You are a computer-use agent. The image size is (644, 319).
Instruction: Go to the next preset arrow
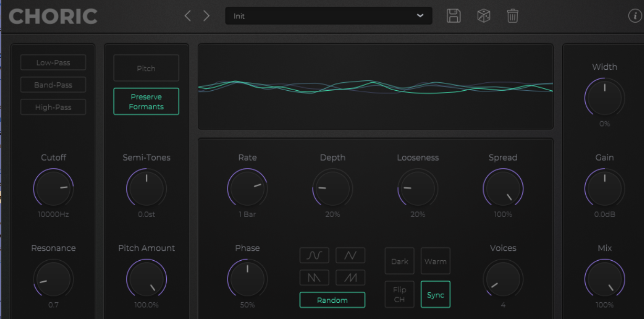pos(206,16)
